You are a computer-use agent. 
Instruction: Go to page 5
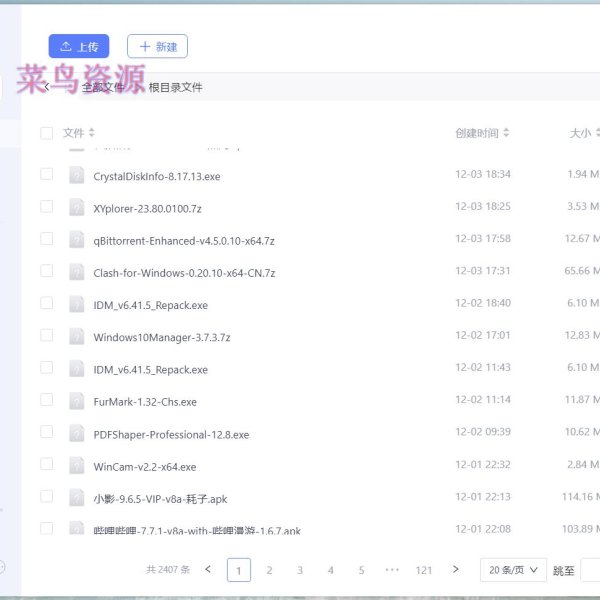(361, 570)
